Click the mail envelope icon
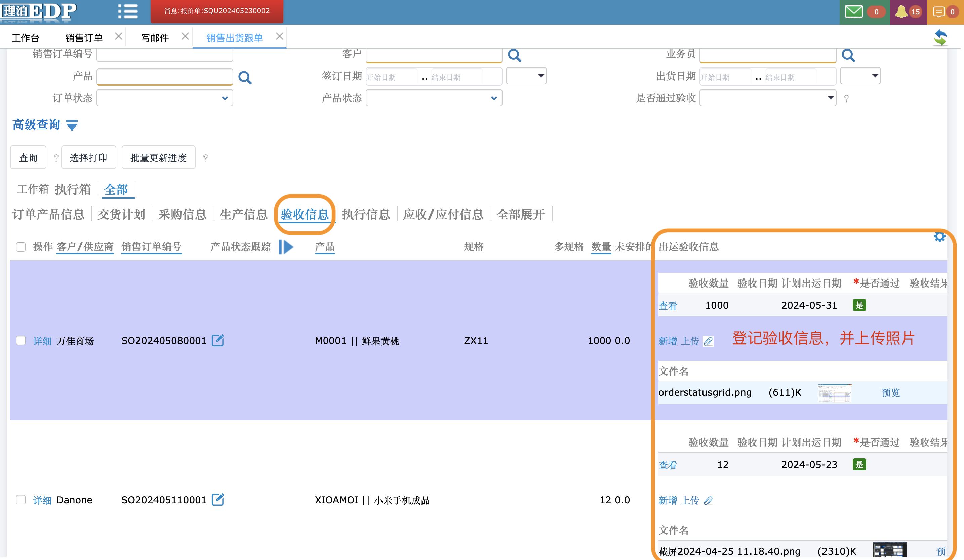964x560 pixels. pos(853,12)
